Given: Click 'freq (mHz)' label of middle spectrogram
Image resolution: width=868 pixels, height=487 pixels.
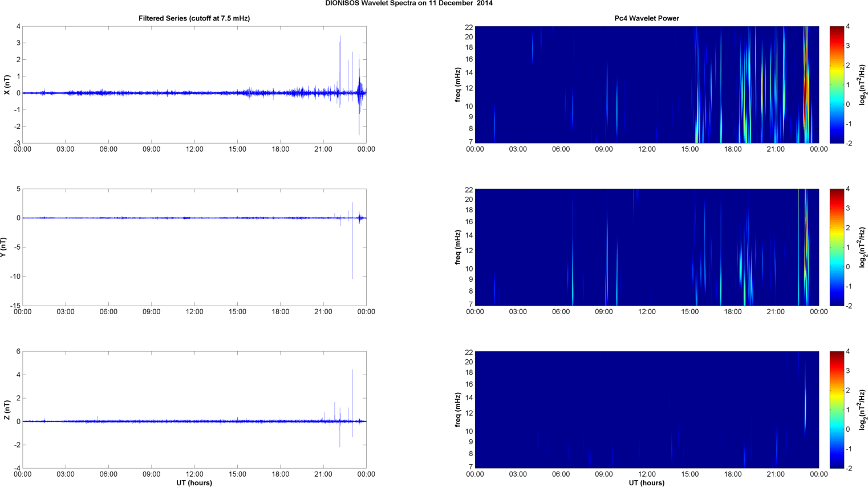Looking at the screenshot, I should [x=458, y=247].
